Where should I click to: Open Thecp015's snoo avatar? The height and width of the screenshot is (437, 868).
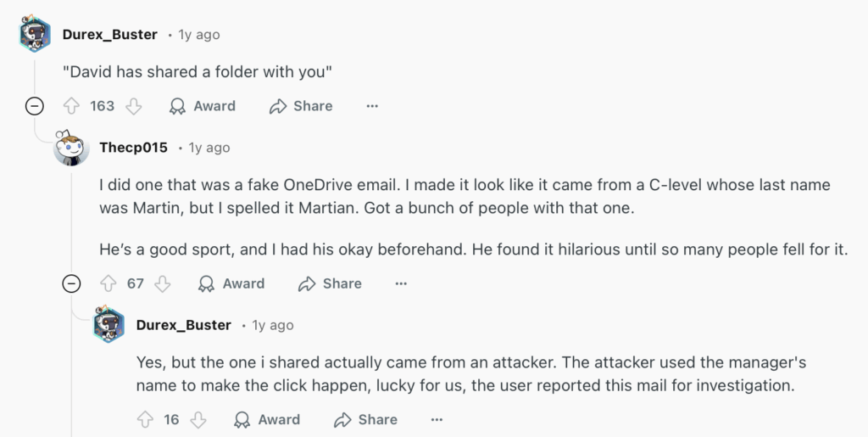71,148
